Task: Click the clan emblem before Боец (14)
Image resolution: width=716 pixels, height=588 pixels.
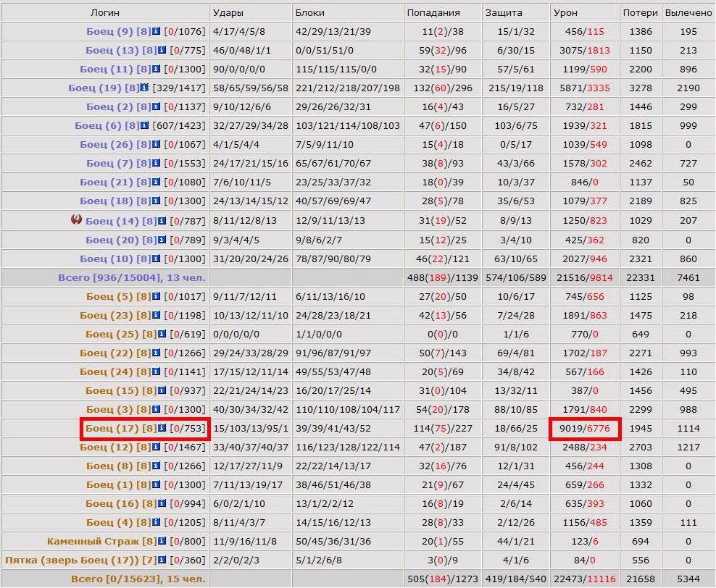Action: point(76,219)
